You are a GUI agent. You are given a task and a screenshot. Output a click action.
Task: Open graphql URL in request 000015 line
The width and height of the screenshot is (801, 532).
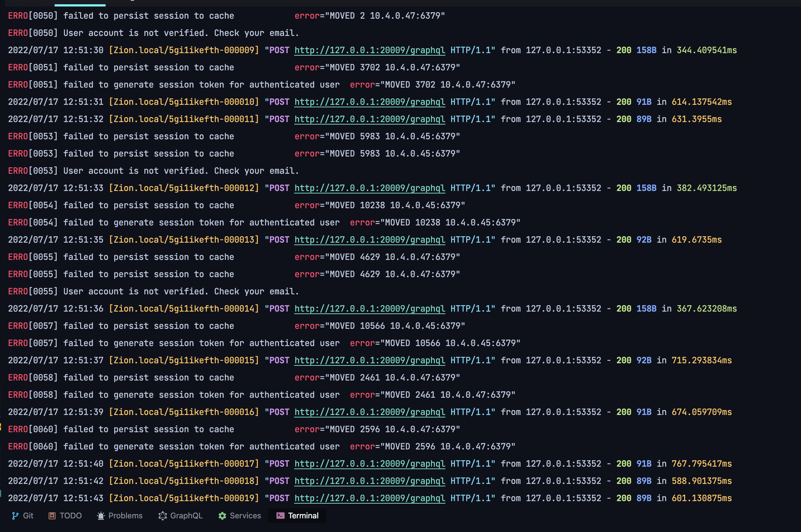370,360
